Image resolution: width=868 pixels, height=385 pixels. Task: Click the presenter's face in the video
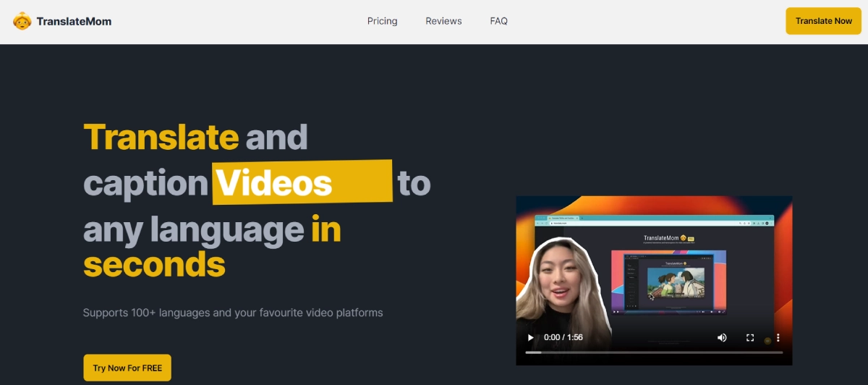coord(560,277)
